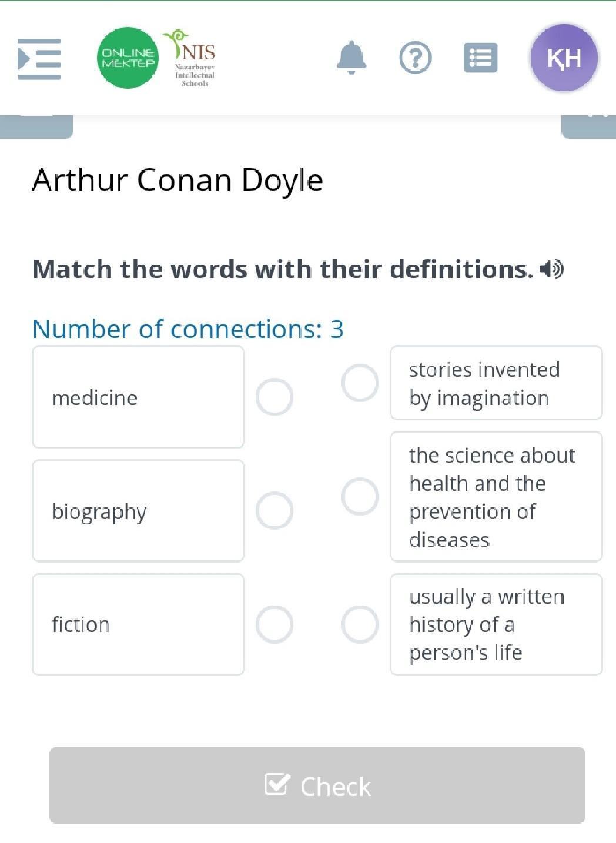This screenshot has height=843, width=616.
Task: Open the KH user profile avatar
Action: [564, 58]
